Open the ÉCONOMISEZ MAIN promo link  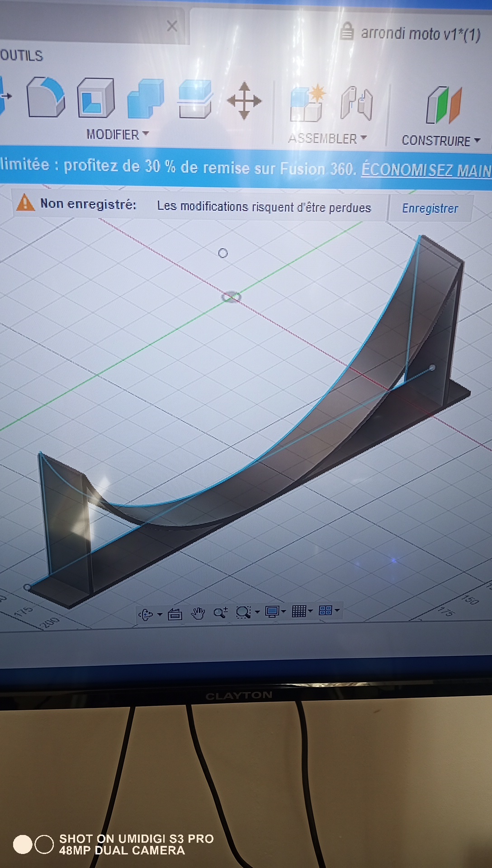(426, 170)
